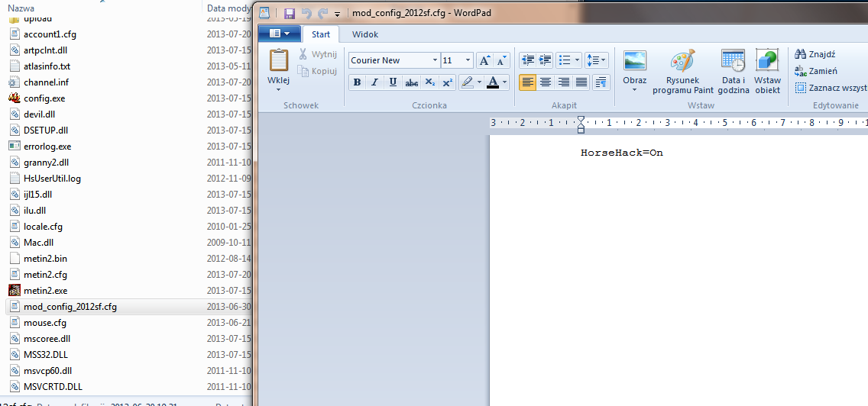Select granny2.dll in the Explorer file list
Screen dimensions: 868x406
47,163
